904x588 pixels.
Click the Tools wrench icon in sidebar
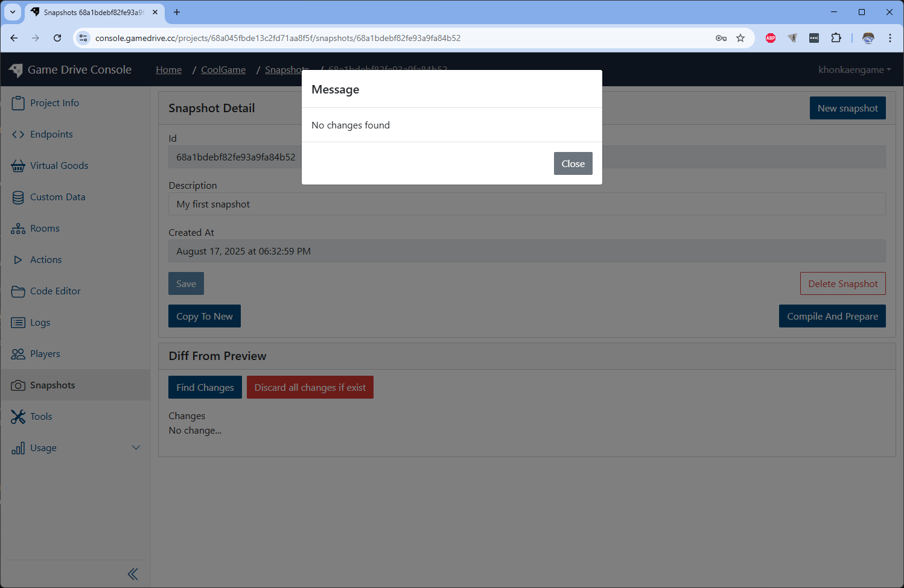(18, 417)
